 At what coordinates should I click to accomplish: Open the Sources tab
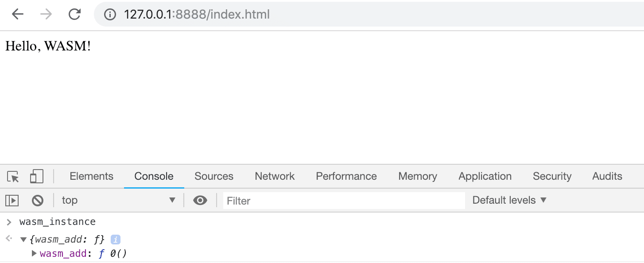pyautogui.click(x=214, y=176)
